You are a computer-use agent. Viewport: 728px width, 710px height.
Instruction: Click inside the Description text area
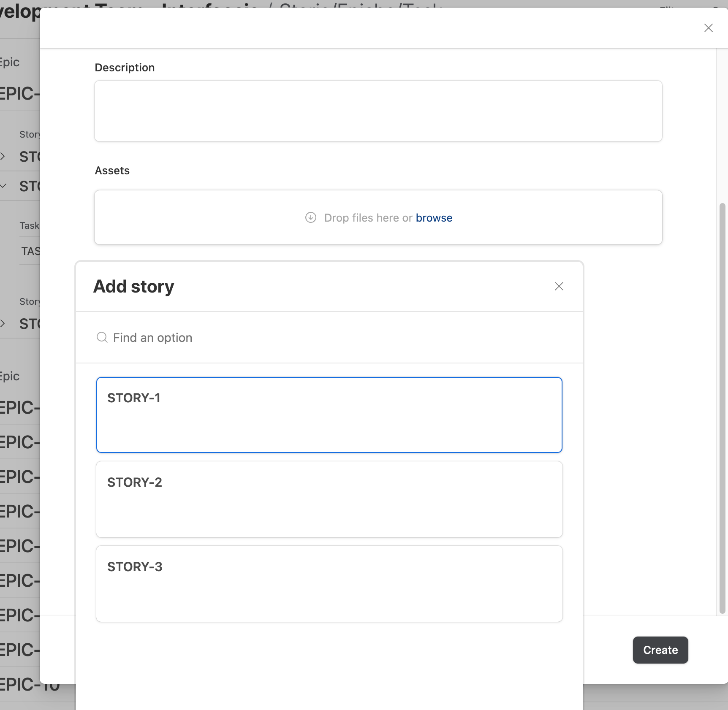378,111
